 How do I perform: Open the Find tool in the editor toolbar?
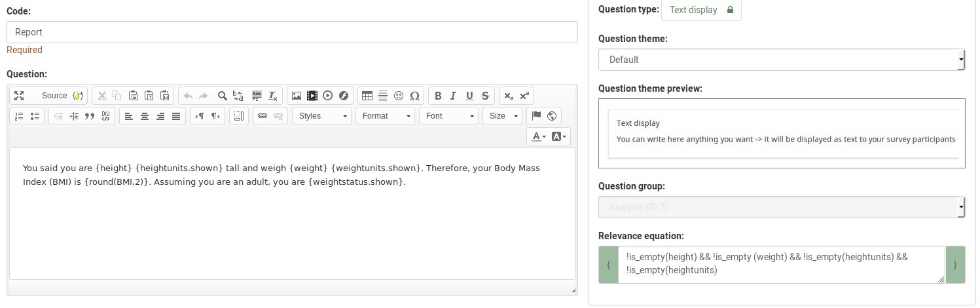[223, 96]
